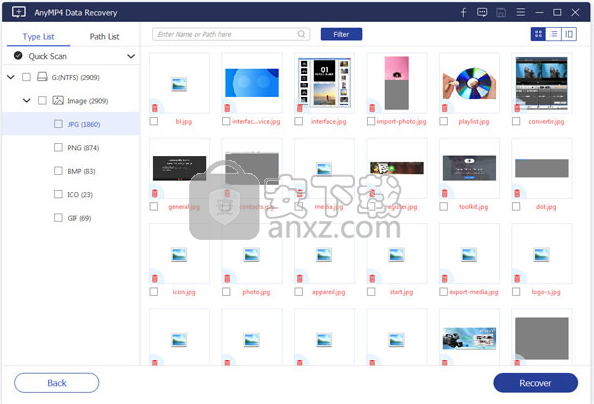Open the toolkit.jpg thumbnail
The image size is (594, 404).
[469, 168]
